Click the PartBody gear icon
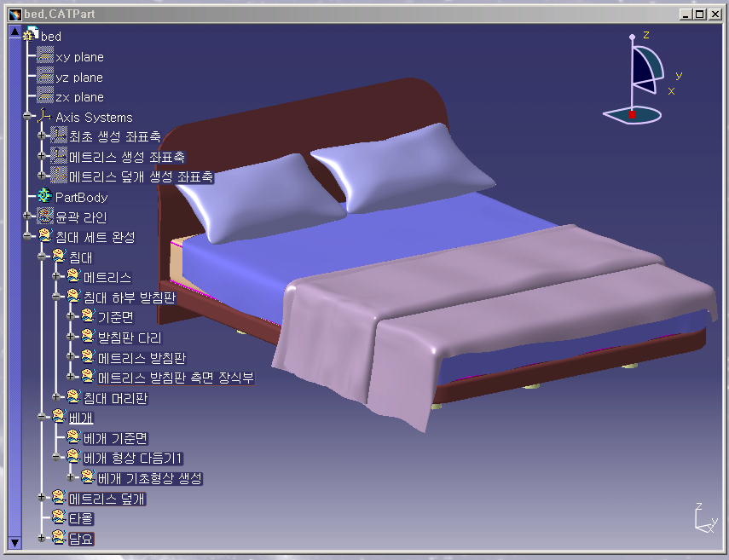This screenshot has width=729, height=560. 45,197
